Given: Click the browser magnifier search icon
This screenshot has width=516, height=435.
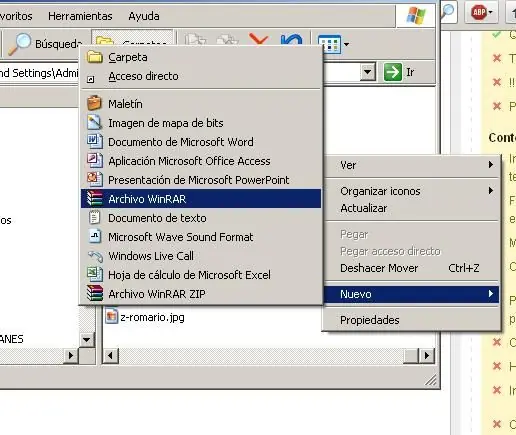Looking at the screenshot, I should click(448, 13).
